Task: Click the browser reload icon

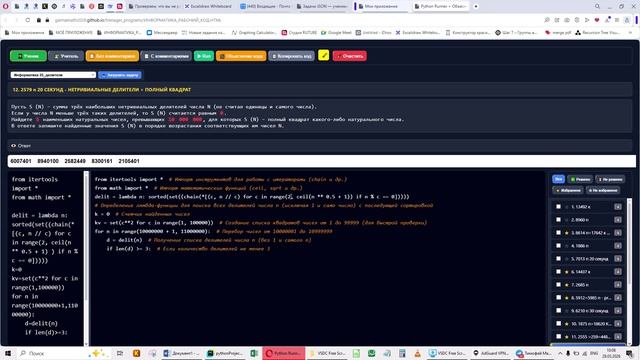Action: click(28, 20)
